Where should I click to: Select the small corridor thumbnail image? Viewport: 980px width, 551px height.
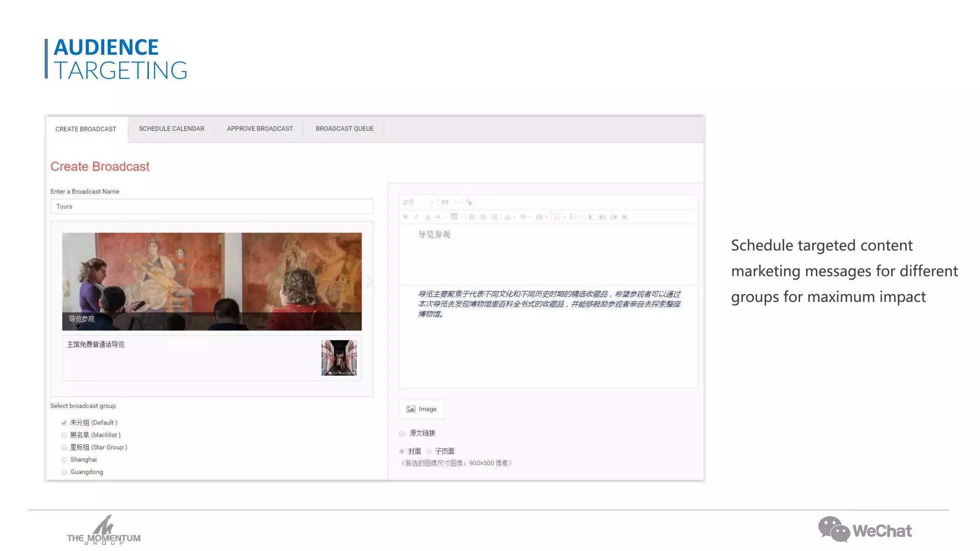339,358
